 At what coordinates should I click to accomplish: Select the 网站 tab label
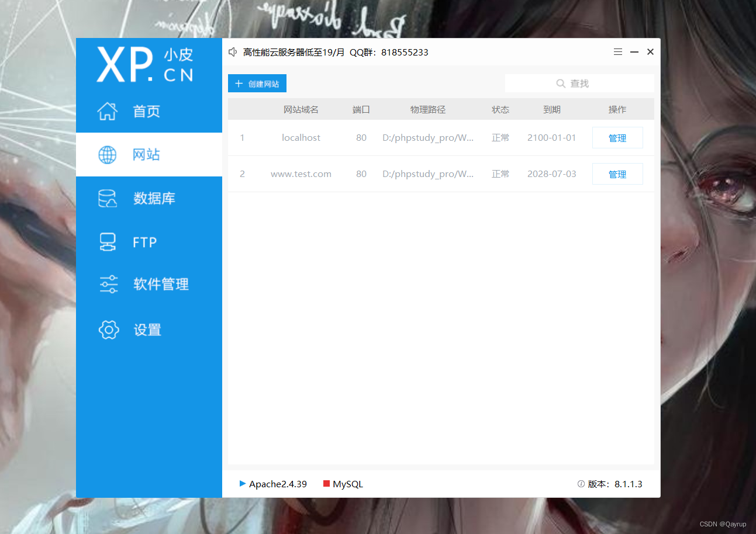click(147, 155)
